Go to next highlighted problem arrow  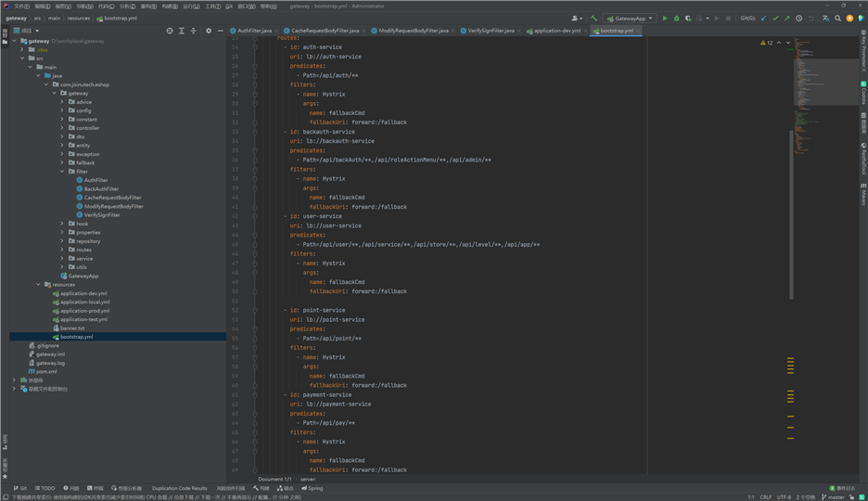[788, 43]
